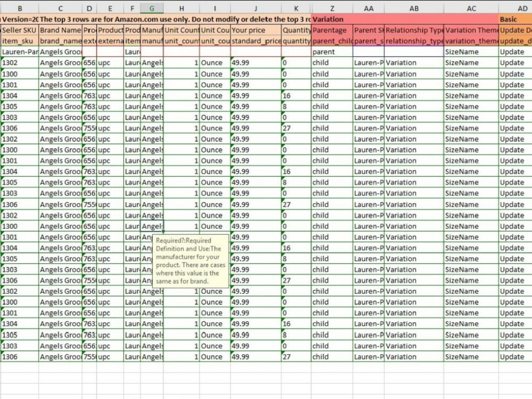
Task: Click the "Parent SK" label cell
Action: pyautogui.click(x=369, y=30)
